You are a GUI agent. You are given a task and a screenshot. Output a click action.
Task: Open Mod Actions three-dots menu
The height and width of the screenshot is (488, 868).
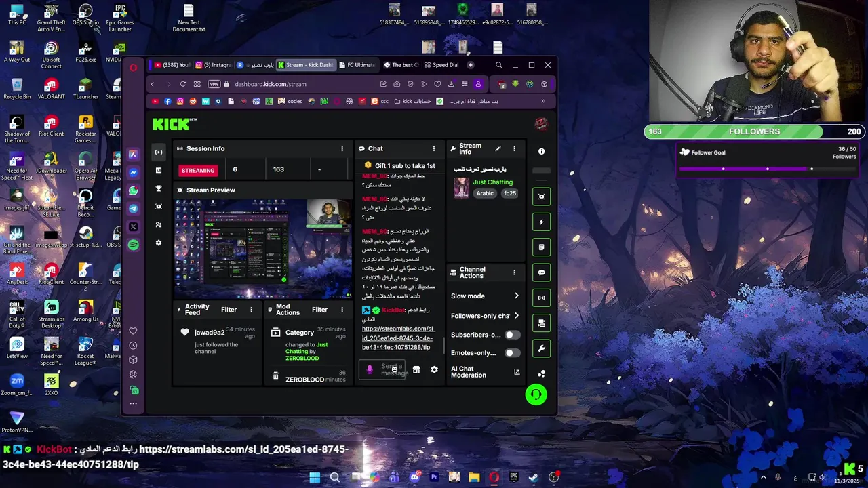click(342, 310)
